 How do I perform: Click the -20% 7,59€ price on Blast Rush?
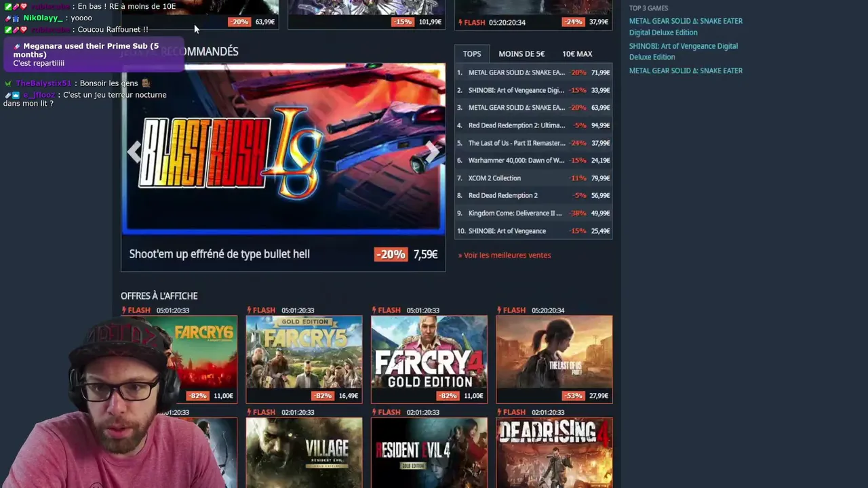(406, 254)
